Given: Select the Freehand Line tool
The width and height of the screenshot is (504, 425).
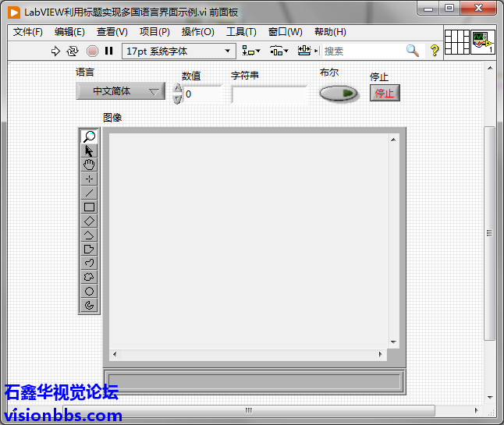Looking at the screenshot, I should pos(89,263).
